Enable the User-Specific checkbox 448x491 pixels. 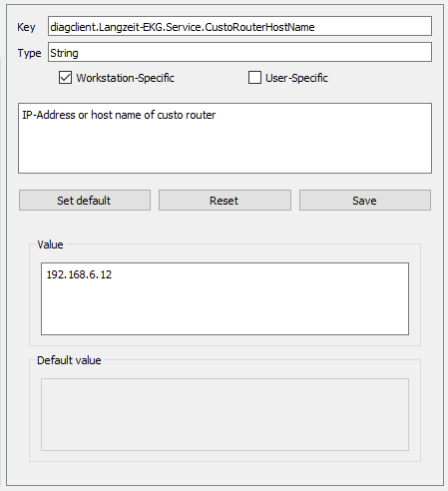254,78
